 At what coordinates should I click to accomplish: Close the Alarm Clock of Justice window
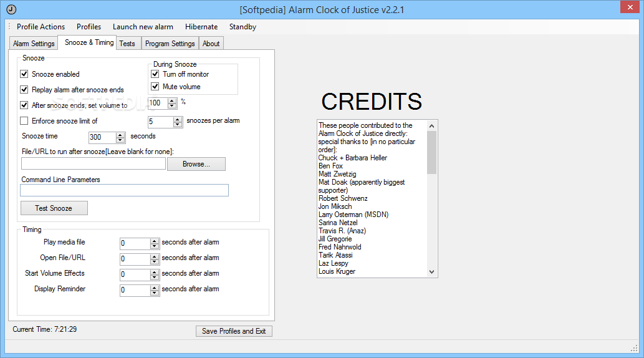(x=630, y=7)
